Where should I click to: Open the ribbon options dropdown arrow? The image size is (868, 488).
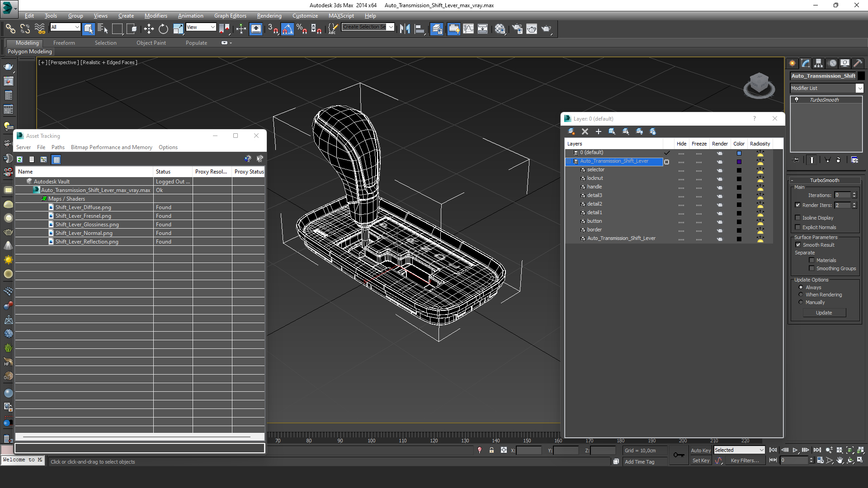[231, 43]
